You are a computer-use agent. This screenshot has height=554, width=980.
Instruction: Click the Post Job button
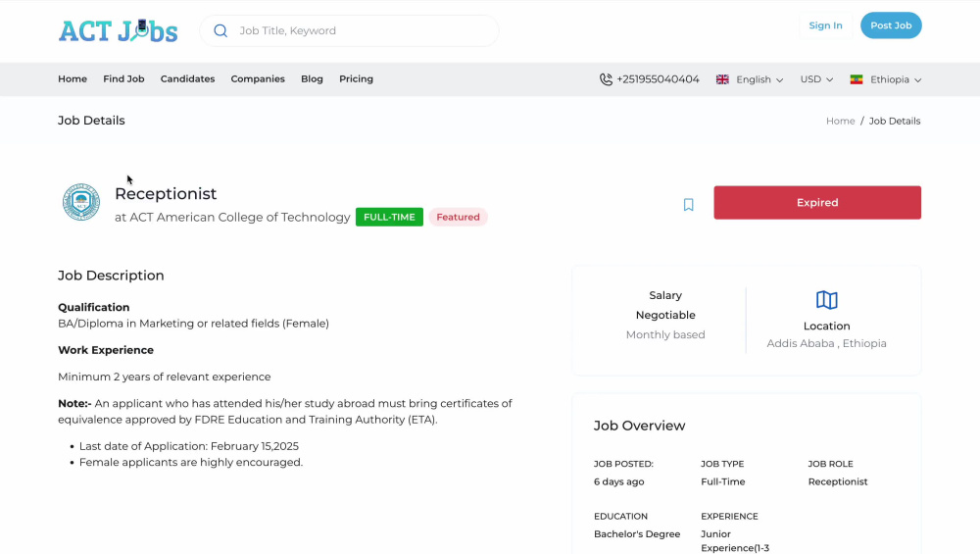click(891, 25)
